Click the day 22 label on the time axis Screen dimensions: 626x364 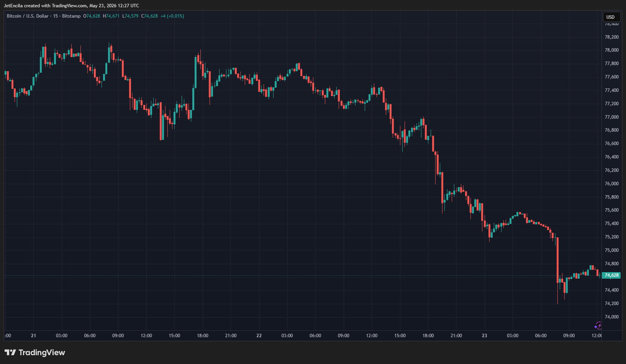[259, 336]
